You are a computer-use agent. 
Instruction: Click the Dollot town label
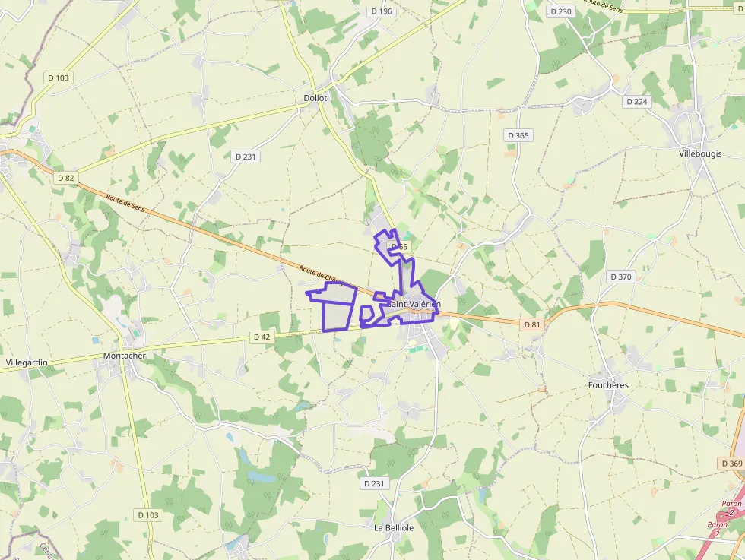pyautogui.click(x=315, y=98)
